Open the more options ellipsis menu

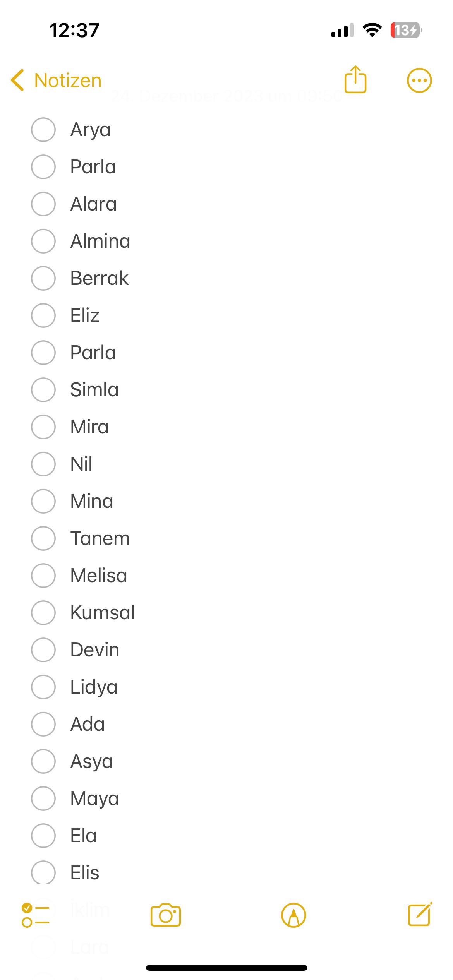pyautogui.click(x=419, y=81)
